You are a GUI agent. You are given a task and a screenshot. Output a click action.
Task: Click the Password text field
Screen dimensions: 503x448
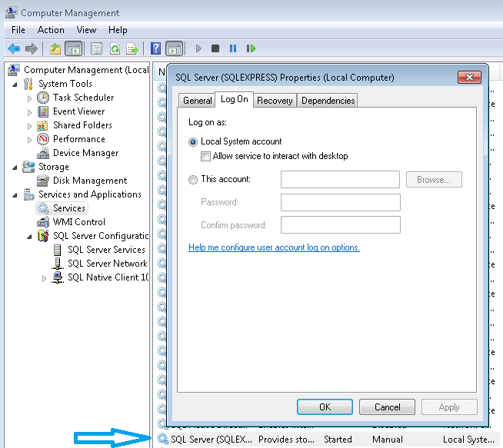341,202
